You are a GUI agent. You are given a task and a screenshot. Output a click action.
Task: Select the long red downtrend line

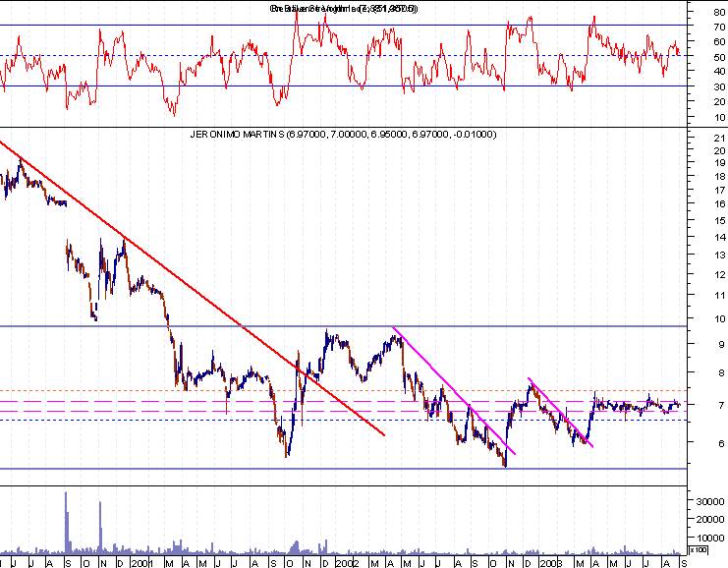(193, 288)
